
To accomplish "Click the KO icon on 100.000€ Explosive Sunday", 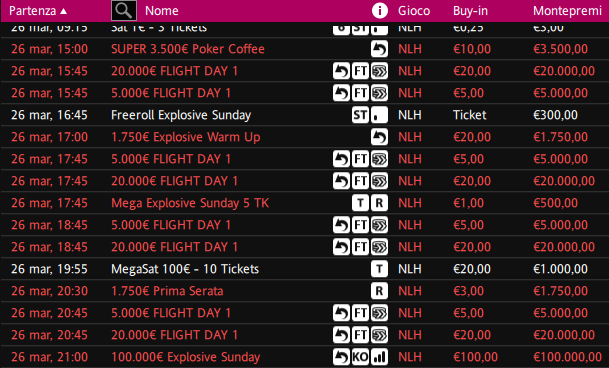I will 360,357.
